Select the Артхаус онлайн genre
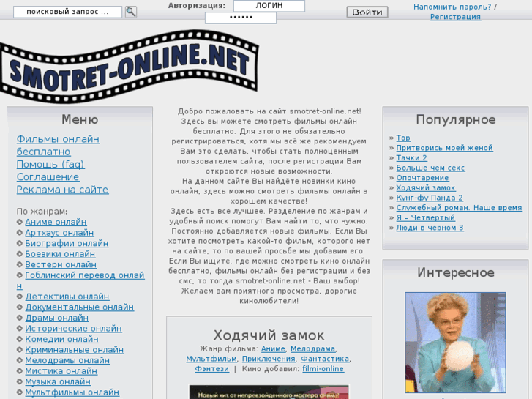 [59, 233]
